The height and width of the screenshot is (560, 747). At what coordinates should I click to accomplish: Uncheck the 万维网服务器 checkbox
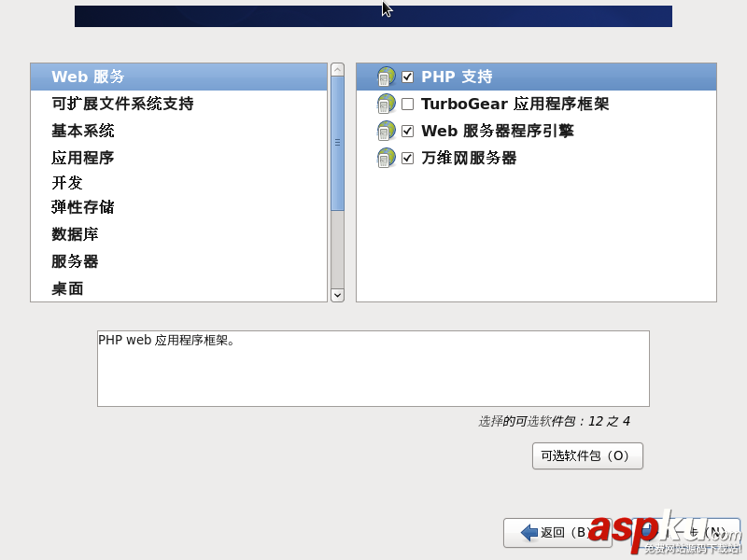coord(408,158)
